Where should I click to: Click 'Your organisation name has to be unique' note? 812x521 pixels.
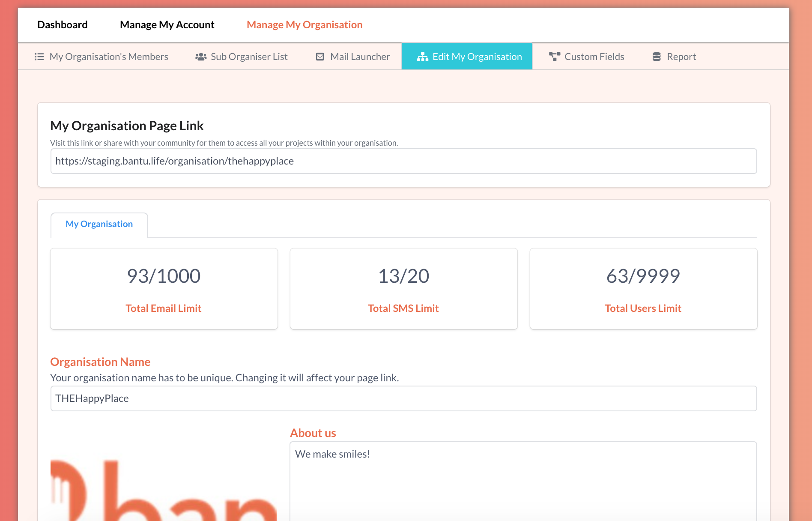tap(224, 378)
